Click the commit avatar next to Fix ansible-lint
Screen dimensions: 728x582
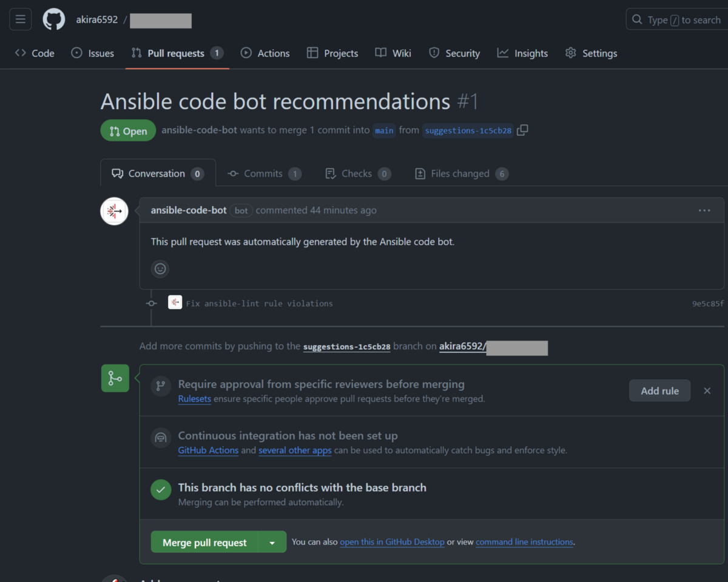point(175,303)
